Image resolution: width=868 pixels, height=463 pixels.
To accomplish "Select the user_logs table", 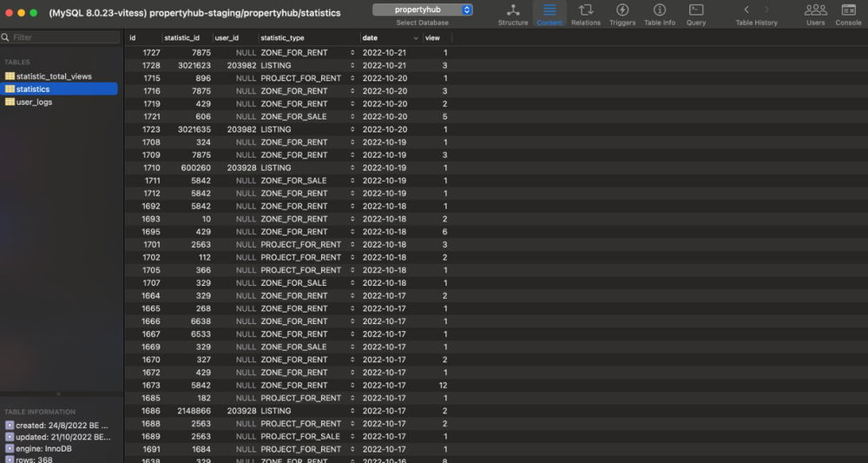I will [34, 102].
